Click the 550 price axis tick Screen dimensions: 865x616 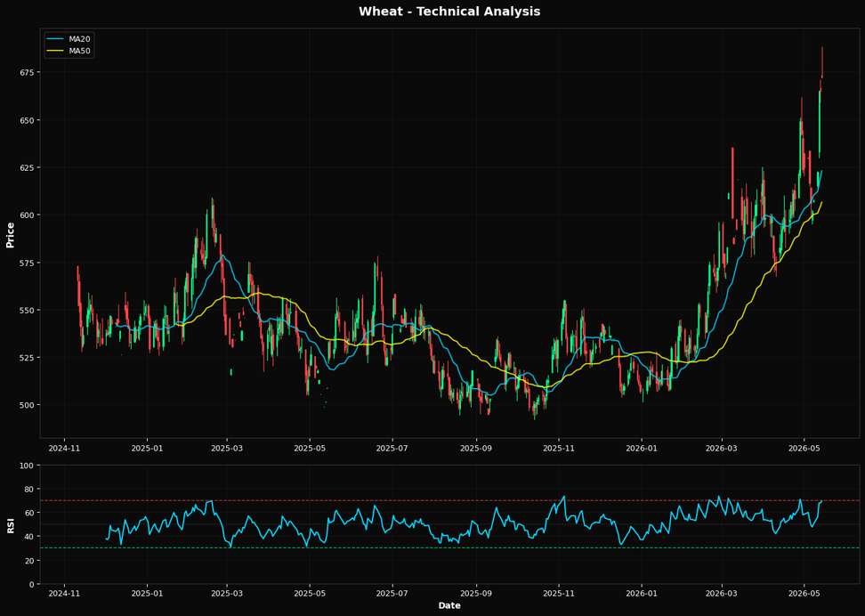pyautogui.click(x=28, y=310)
